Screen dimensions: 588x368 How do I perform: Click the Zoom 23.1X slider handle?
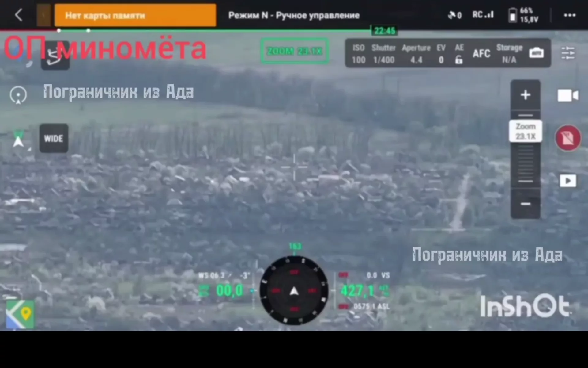click(525, 131)
